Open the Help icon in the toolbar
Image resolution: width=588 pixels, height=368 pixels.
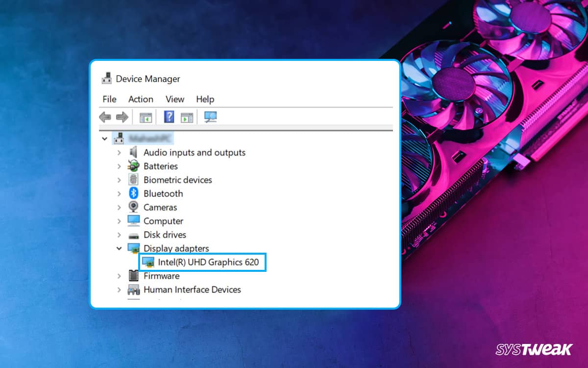pyautogui.click(x=168, y=117)
